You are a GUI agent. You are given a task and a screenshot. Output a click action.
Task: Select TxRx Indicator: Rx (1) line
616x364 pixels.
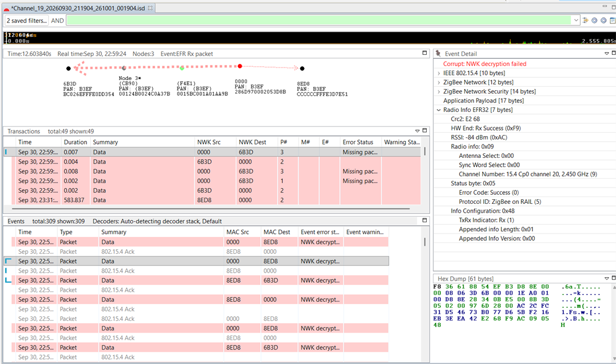click(486, 220)
